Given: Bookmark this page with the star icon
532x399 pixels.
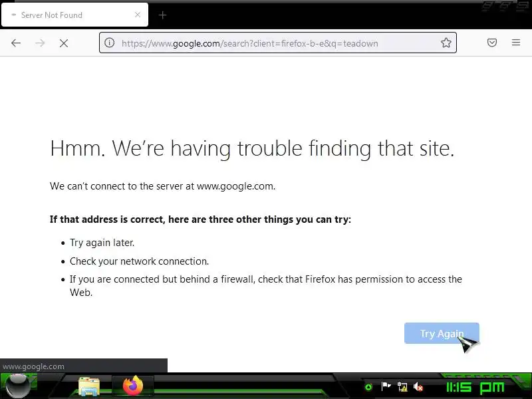Looking at the screenshot, I should (x=446, y=43).
